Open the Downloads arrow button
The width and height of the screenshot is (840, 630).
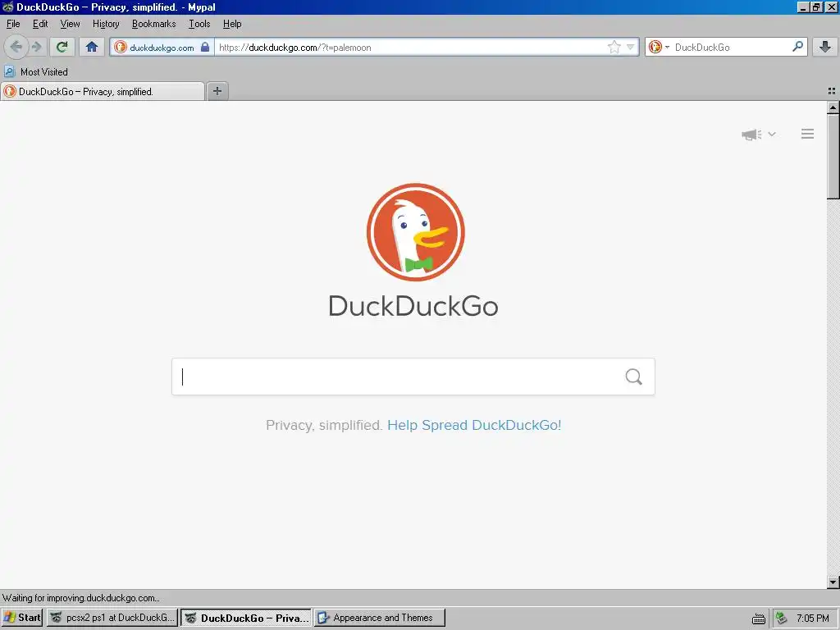coord(825,47)
